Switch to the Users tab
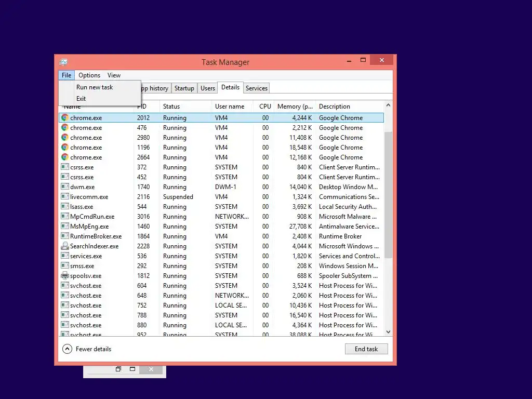This screenshot has width=532, height=399. click(208, 88)
